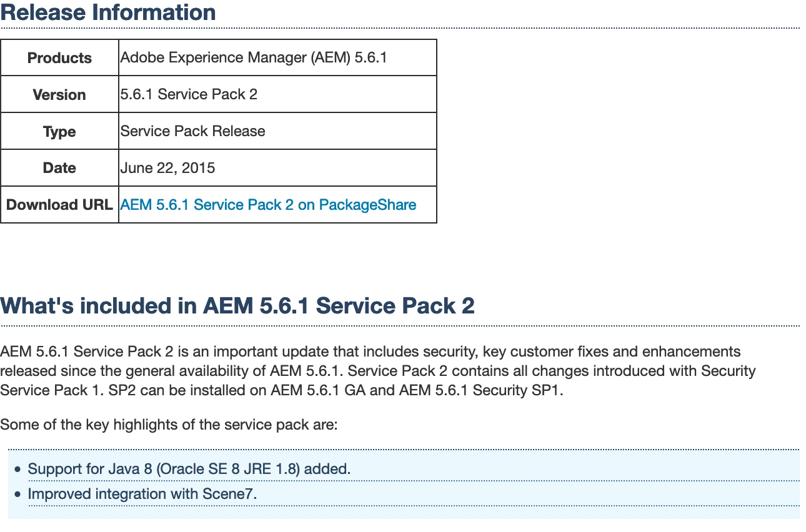
Task: Click the 'Some of the key highlights' sentence
Action: coord(169,425)
